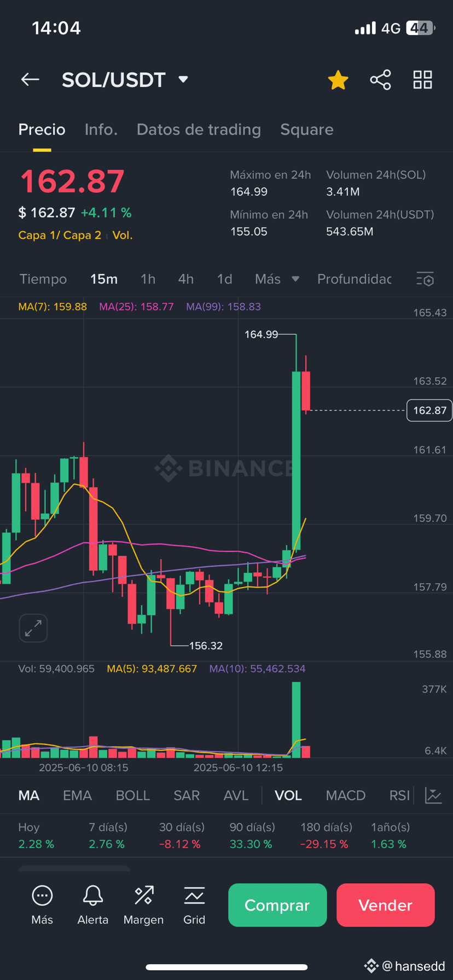453x980 pixels.
Task: Set a price alert with Alerta
Action: (93, 905)
